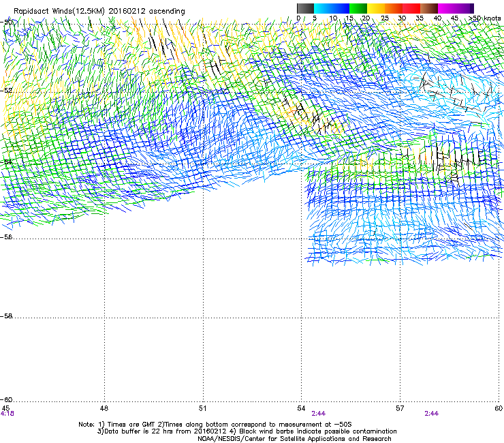
Task: Click the orange 25-30 knots legend segment
Action: 394,8
